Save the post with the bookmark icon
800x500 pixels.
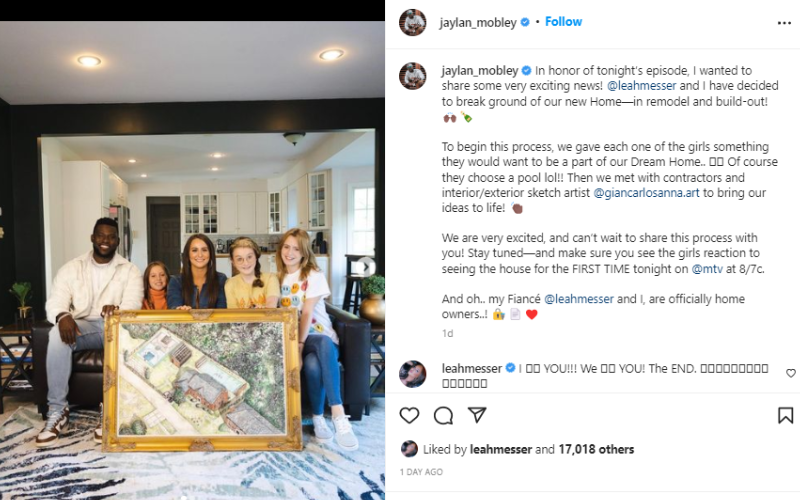(785, 415)
